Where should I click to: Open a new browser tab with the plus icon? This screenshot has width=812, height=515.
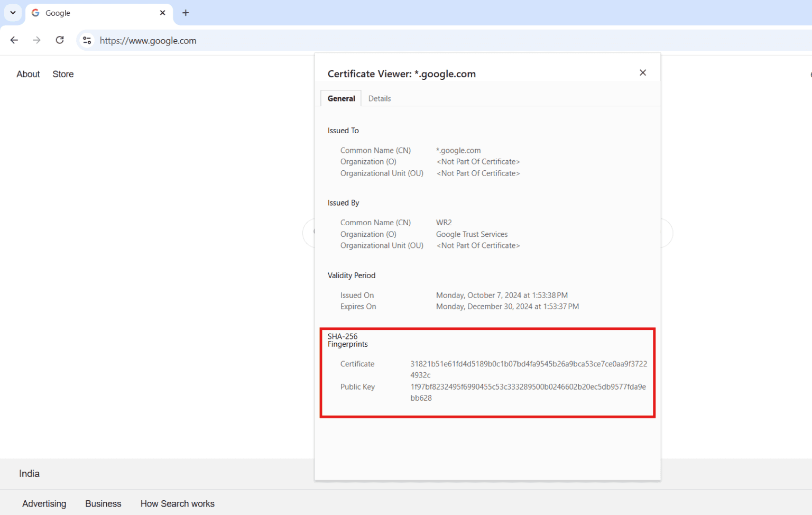(185, 13)
